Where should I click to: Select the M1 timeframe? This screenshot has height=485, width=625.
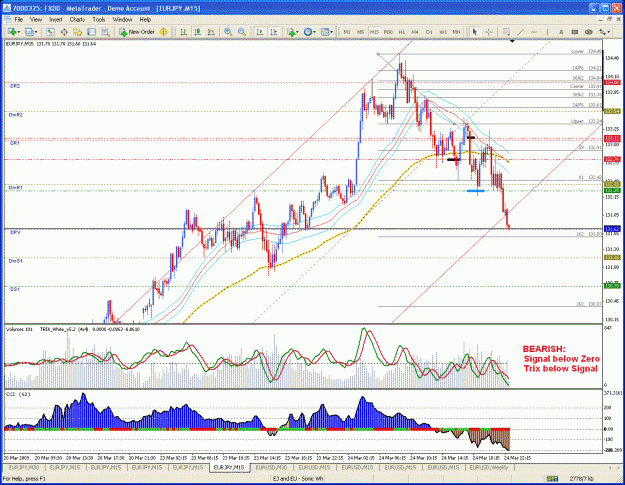[x=347, y=32]
